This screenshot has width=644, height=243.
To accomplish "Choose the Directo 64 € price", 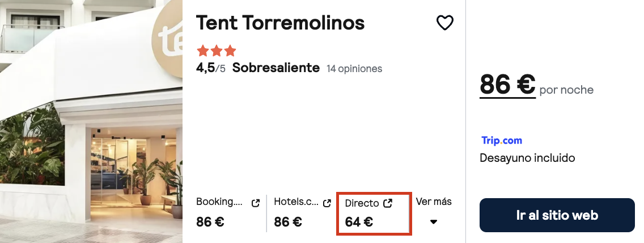I will [359, 222].
